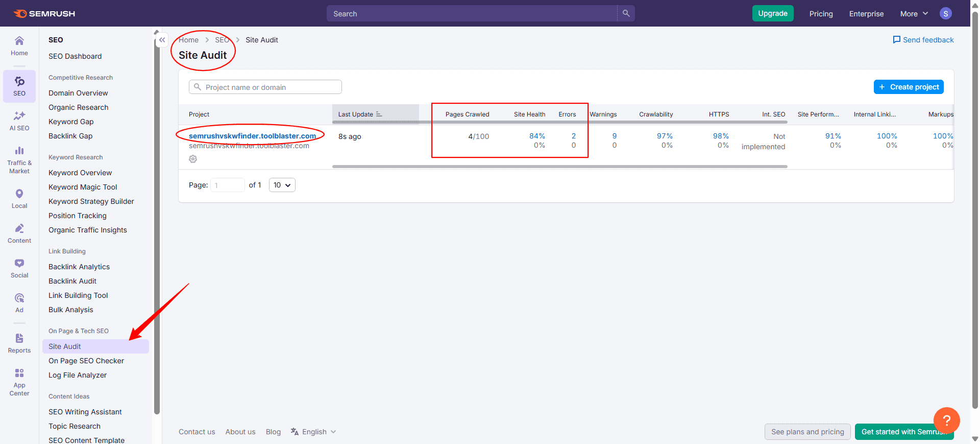The height and width of the screenshot is (444, 980).
Task: Open Backlink Analytics
Action: point(79,267)
